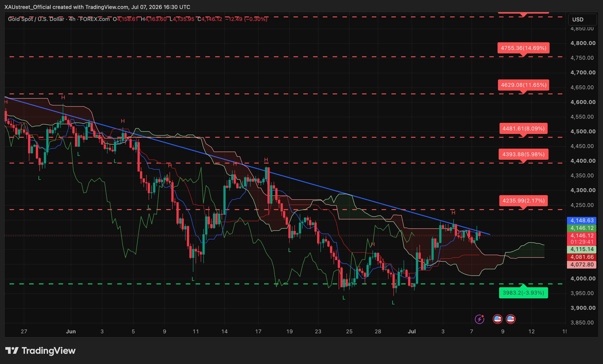The height and width of the screenshot is (364, 603).
Task: Click the 01:29:41 candle countdown tag
Action: (x=582, y=242)
